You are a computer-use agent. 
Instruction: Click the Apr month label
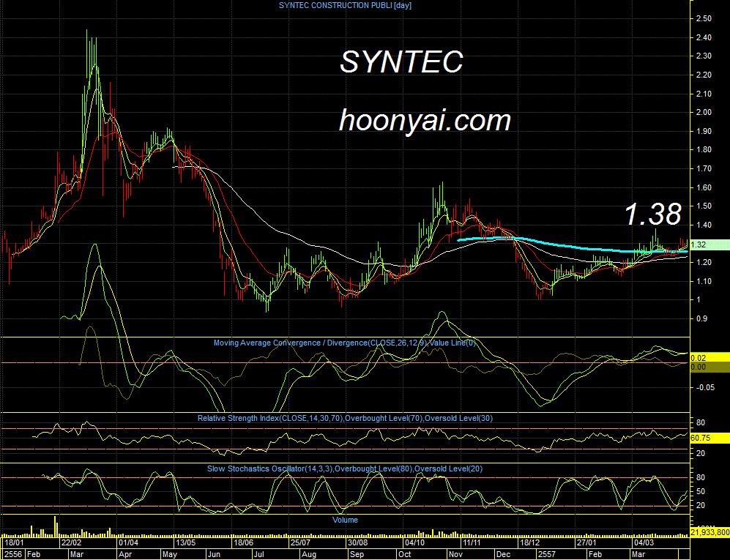[x=125, y=554]
